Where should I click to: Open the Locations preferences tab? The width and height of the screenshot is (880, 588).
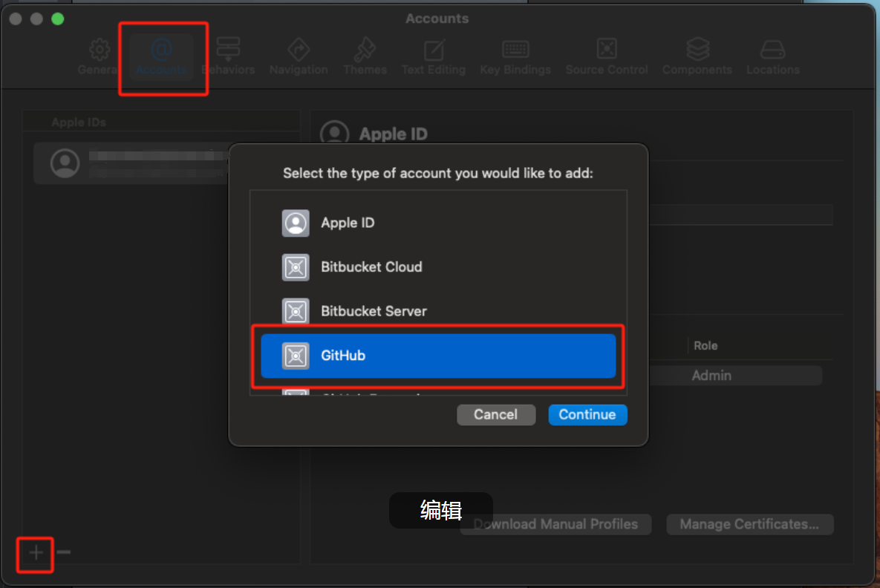[x=773, y=56]
